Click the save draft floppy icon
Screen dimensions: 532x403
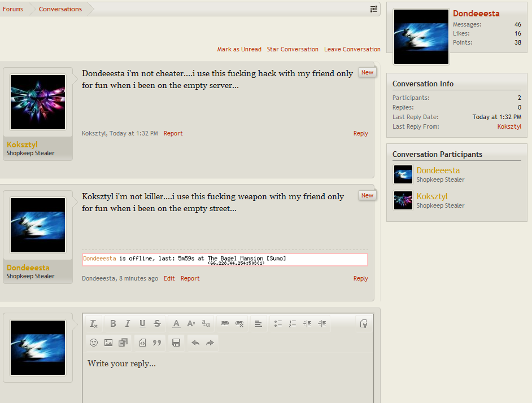click(176, 343)
